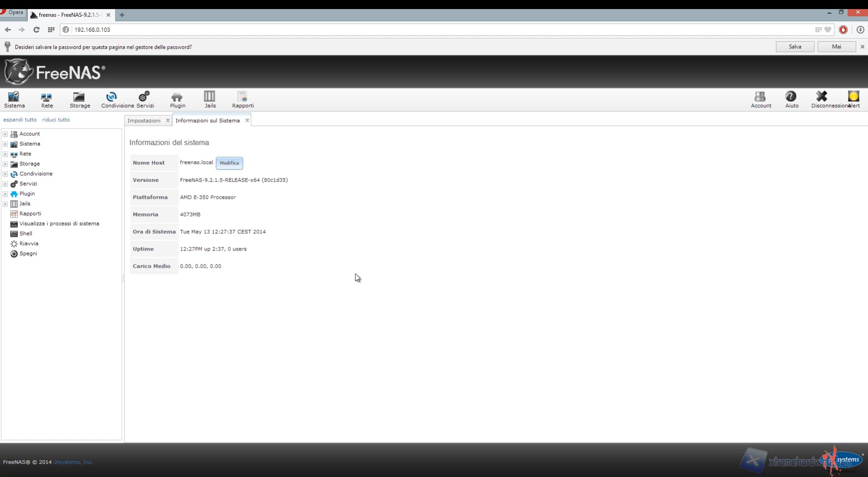Open Jails from the top toolbar

210,99
